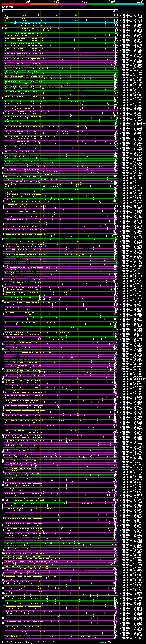Select the UniRef100_Q9XIB6 label
Viewport: 146px width, 644px height.
click(131, 311)
